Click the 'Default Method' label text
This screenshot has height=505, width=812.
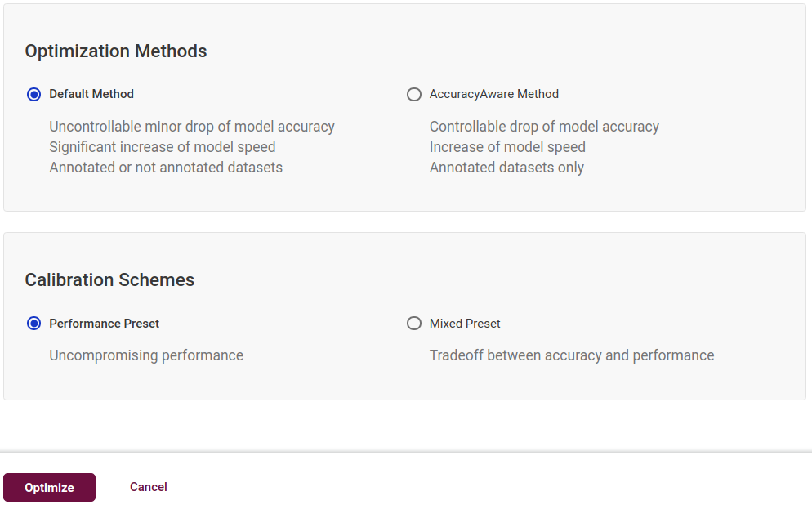(91, 94)
